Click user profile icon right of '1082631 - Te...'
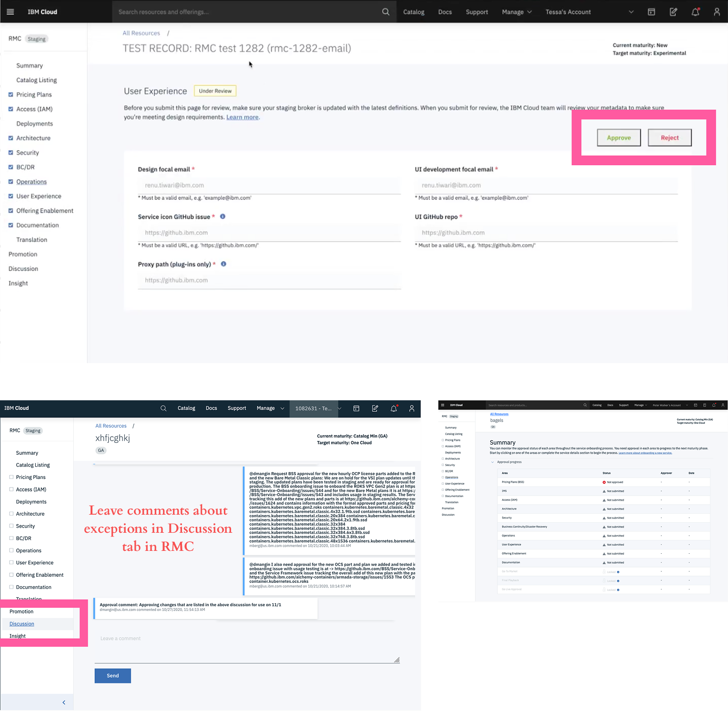This screenshot has width=728, height=711. click(x=412, y=408)
